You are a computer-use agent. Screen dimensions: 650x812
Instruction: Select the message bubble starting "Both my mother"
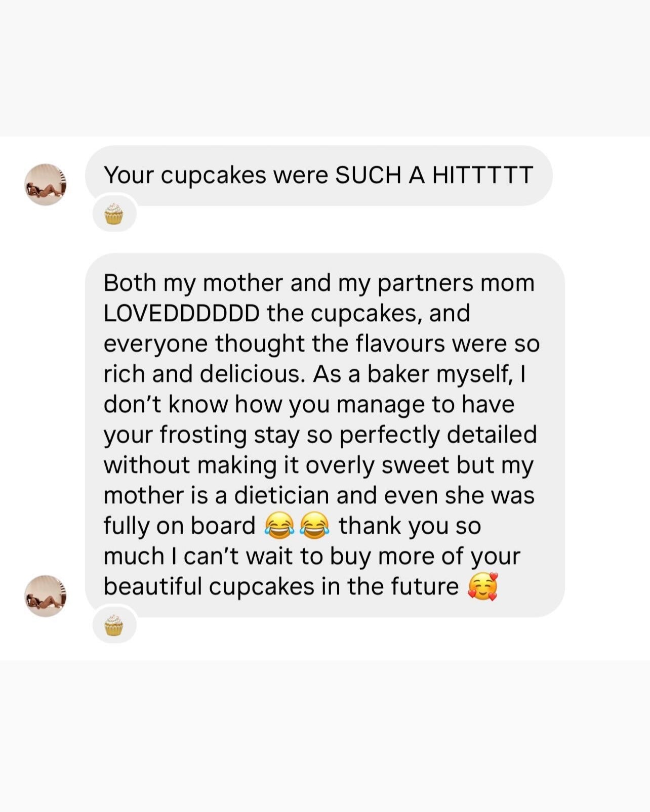[324, 434]
